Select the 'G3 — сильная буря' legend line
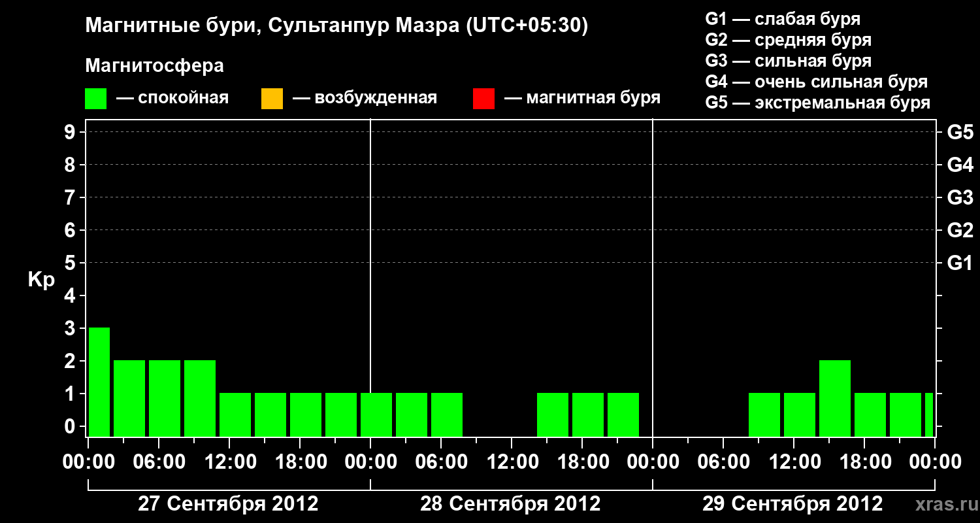Viewport: 980px width, 523px height. pyautogui.click(x=789, y=61)
